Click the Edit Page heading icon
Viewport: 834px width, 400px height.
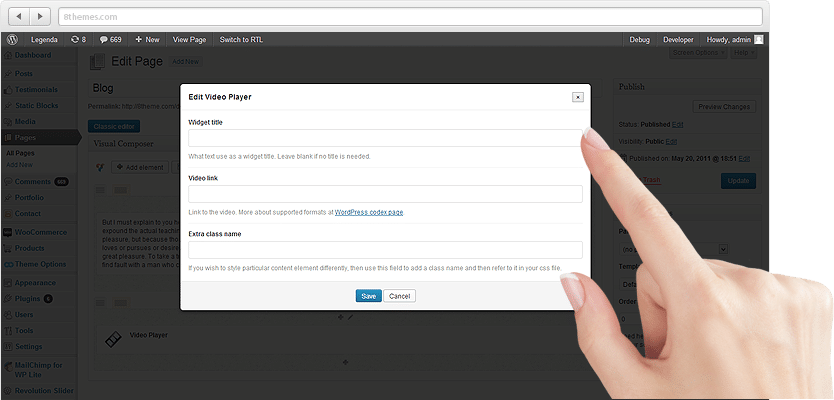click(x=97, y=62)
